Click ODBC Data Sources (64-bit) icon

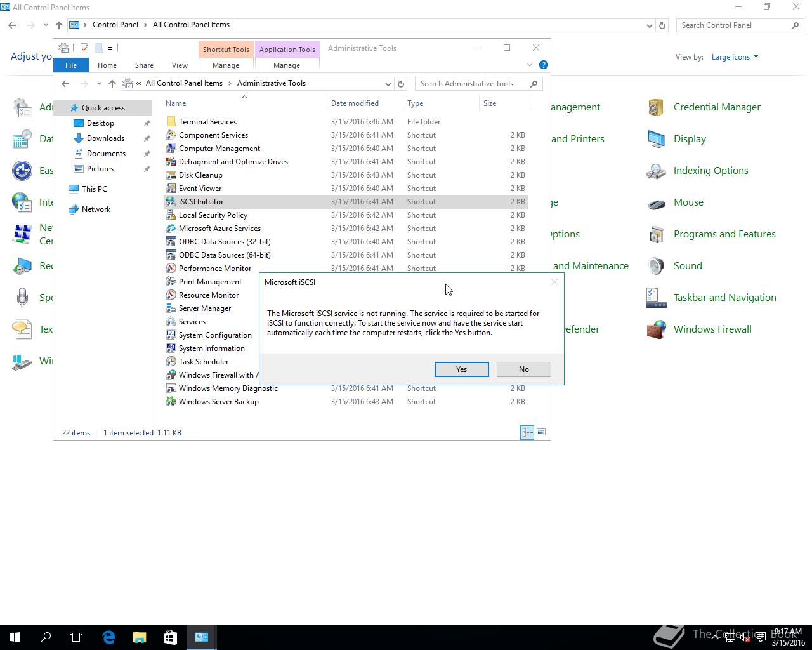[171, 255]
